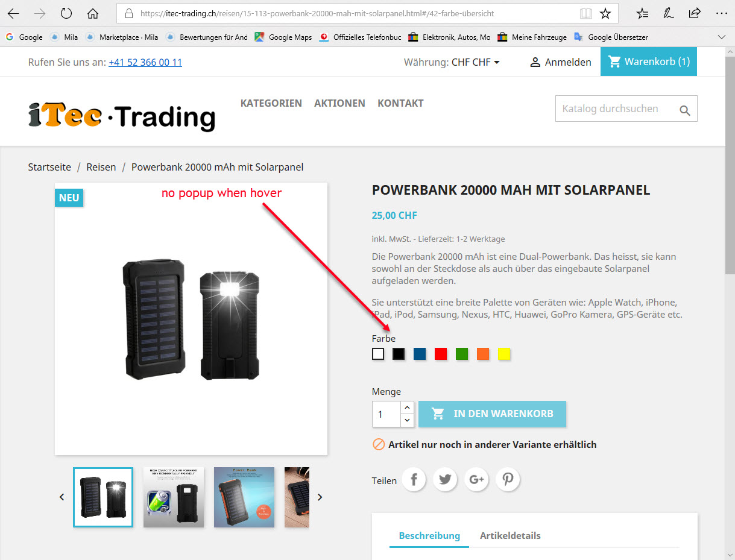The width and height of the screenshot is (735, 560).
Task: Select the white color option
Action: click(x=378, y=354)
